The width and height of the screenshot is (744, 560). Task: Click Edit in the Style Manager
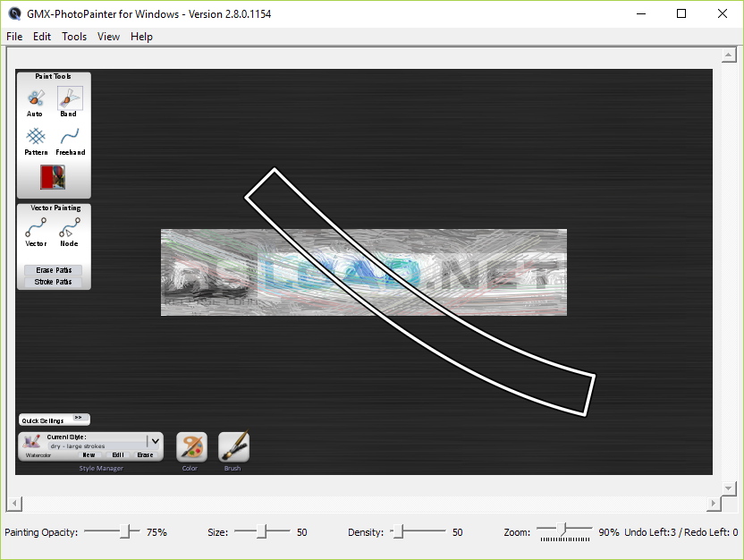pos(117,454)
